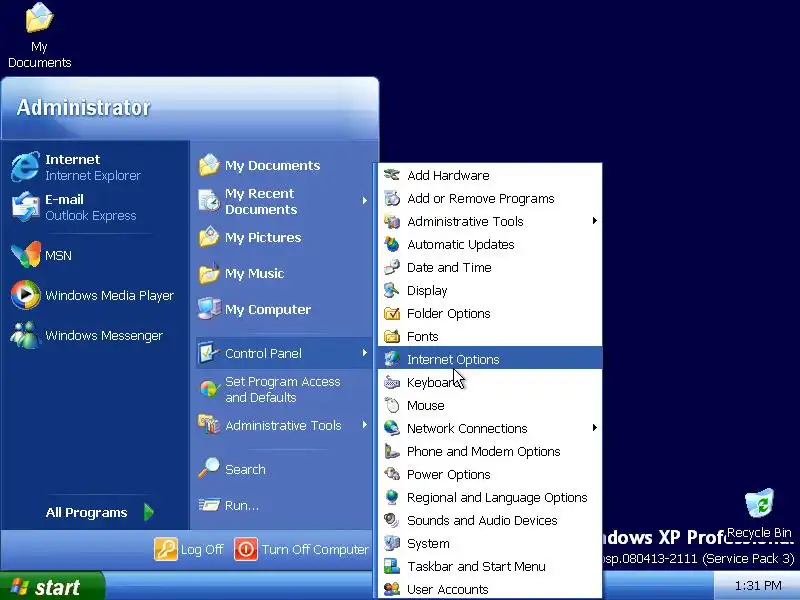Viewport: 800px width, 600px height.
Task: Click Add or Remove Programs icon
Action: (392, 198)
